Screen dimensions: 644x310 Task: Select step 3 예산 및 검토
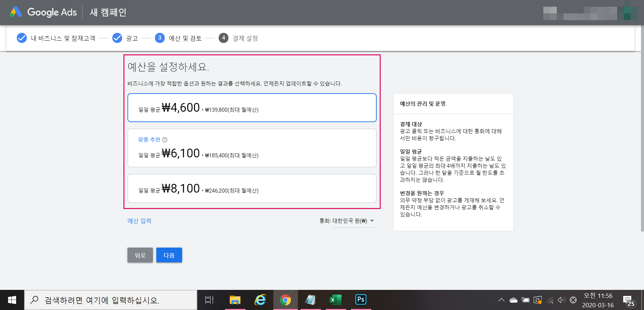[x=178, y=38]
